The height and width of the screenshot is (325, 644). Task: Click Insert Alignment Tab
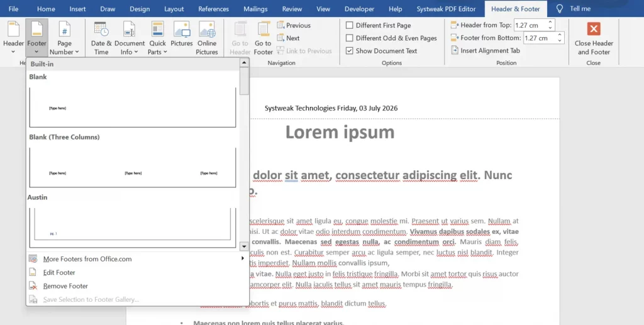[x=486, y=50]
